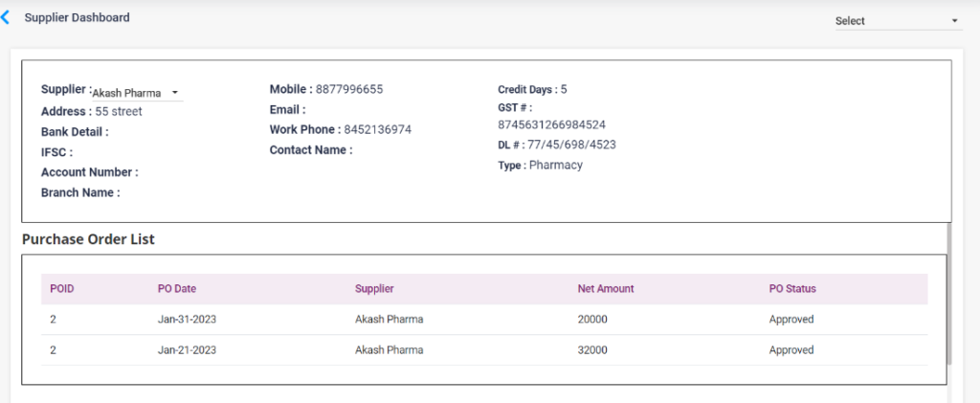This screenshot has height=403, width=980.
Task: Click the Net Amount column header
Action: click(605, 289)
